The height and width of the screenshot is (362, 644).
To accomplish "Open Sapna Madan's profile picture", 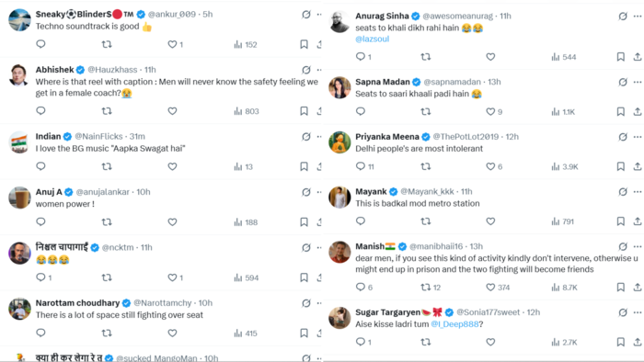I will click(339, 87).
